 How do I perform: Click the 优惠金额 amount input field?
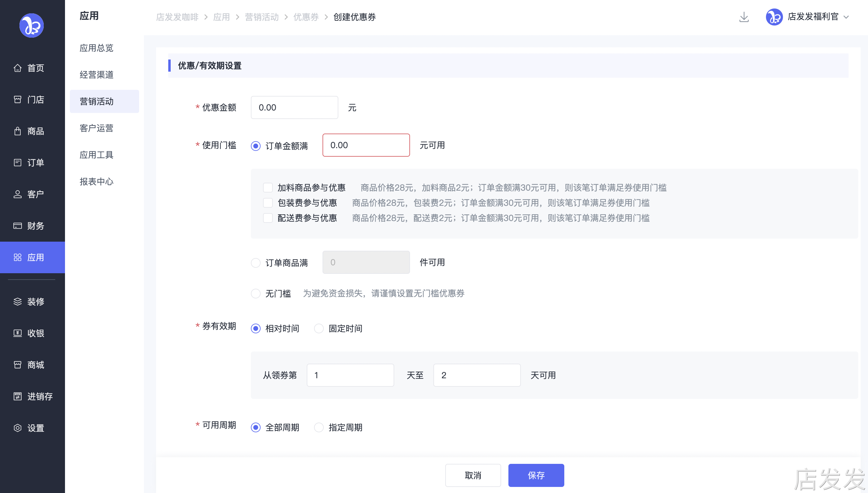point(294,107)
